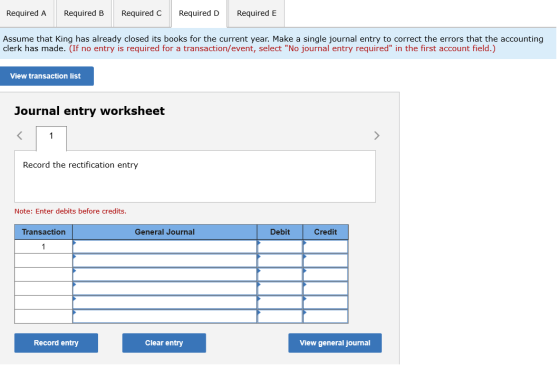Select the Required D tab
Image resolution: width=560 pixels, height=367 pixels.
pos(199,14)
